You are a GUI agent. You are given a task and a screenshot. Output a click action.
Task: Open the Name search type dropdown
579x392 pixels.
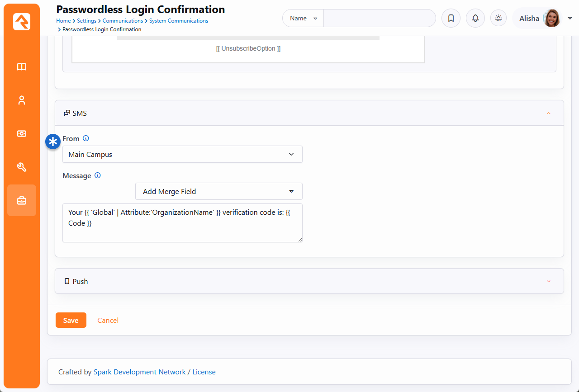coord(303,19)
